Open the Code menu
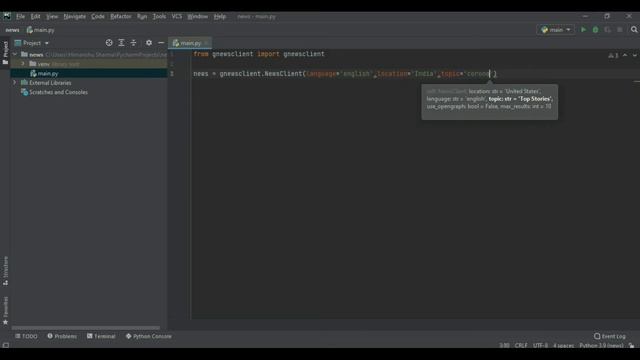Viewport: 640px width, 360px height. (98, 16)
